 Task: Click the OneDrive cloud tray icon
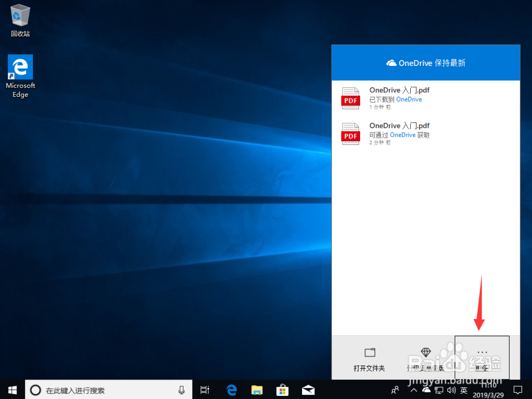click(x=427, y=390)
